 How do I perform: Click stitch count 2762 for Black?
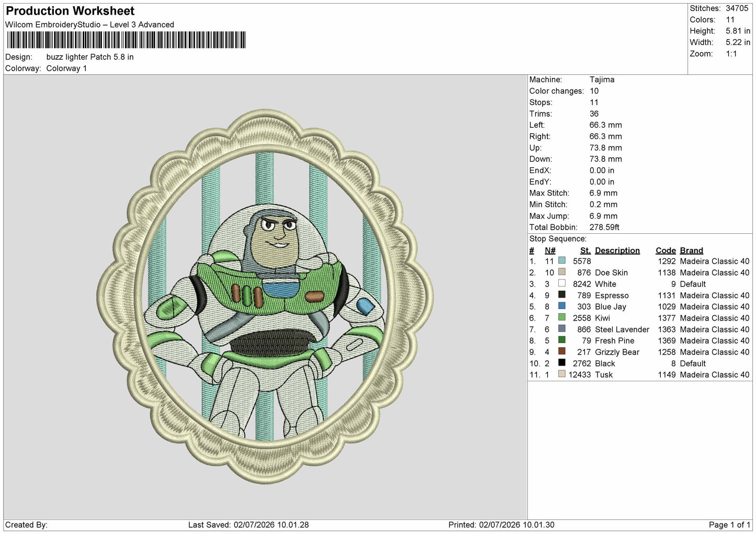582,363
